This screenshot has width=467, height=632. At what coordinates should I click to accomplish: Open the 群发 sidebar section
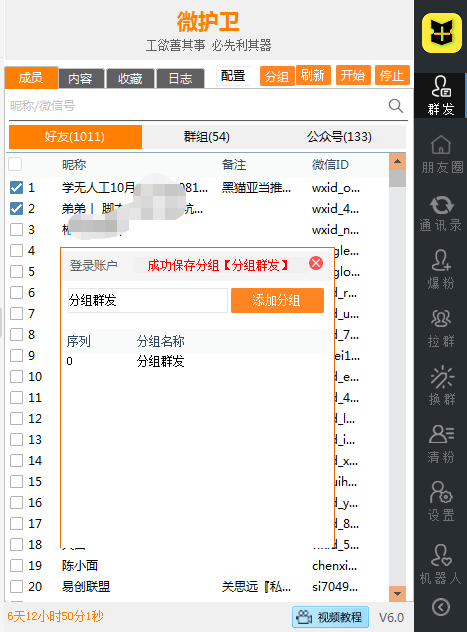click(441, 96)
